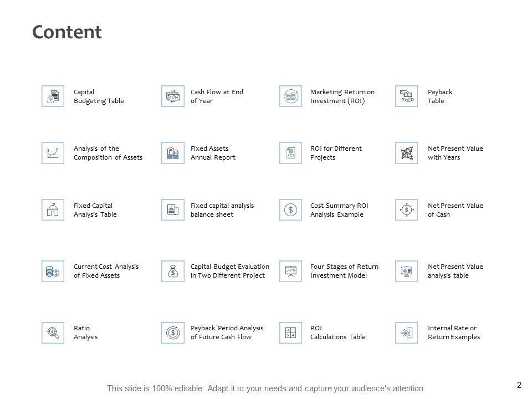
Task: Click the Payback Table icon
Action: (x=407, y=96)
